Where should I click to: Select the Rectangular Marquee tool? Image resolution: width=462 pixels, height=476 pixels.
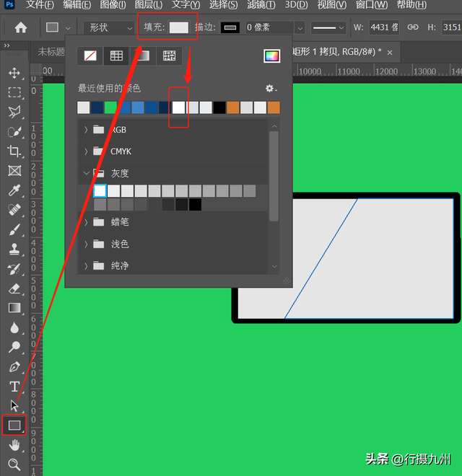[x=14, y=92]
